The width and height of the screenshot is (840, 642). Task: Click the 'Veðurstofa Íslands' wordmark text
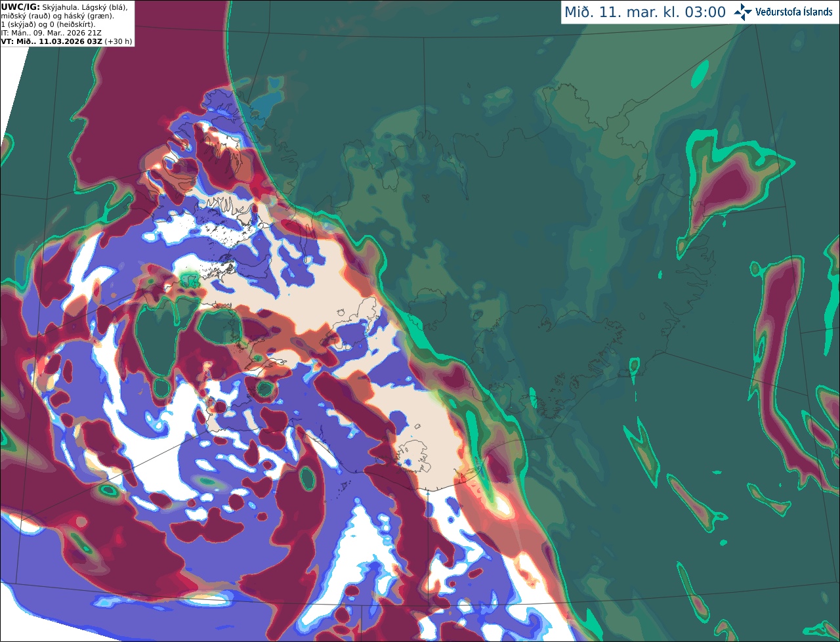coord(793,12)
